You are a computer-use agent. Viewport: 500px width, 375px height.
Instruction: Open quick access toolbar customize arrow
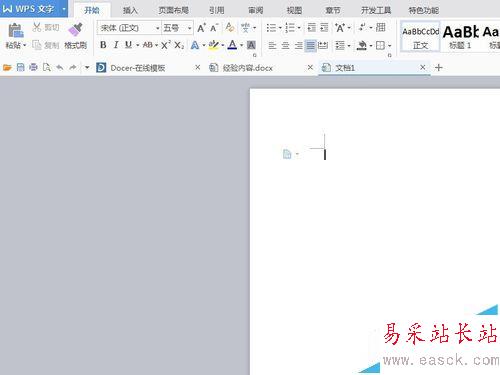[87, 68]
